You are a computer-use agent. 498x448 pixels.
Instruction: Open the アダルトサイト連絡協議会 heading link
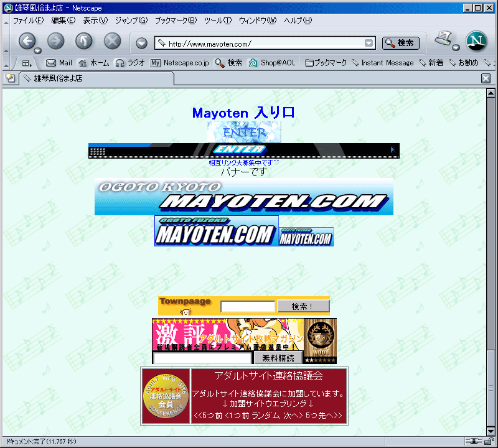[x=268, y=376]
